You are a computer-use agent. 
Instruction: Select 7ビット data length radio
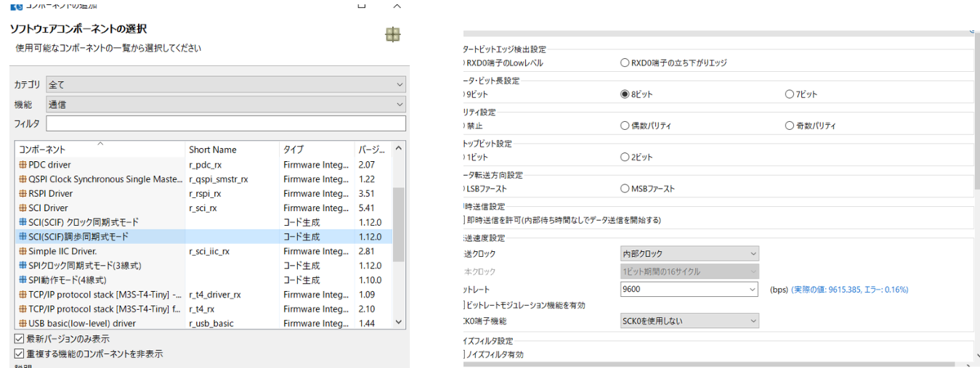pos(789,95)
